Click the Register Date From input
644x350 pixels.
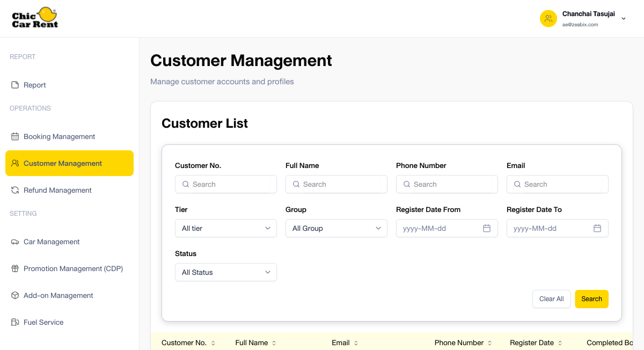(447, 228)
